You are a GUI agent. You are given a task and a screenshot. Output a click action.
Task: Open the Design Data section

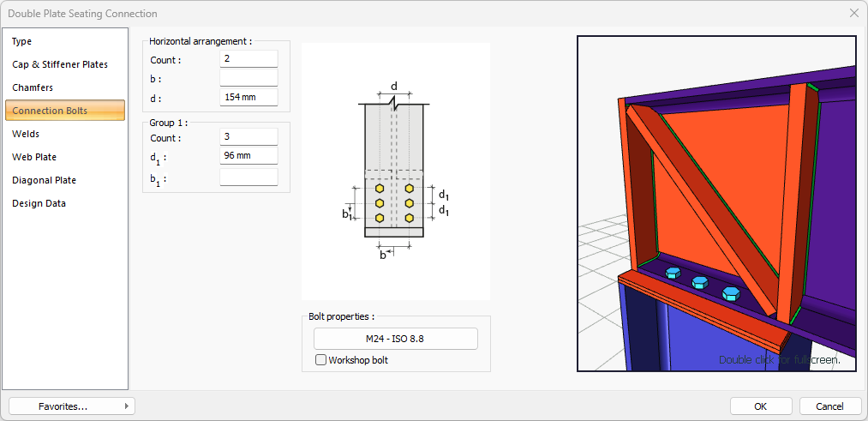(x=39, y=203)
